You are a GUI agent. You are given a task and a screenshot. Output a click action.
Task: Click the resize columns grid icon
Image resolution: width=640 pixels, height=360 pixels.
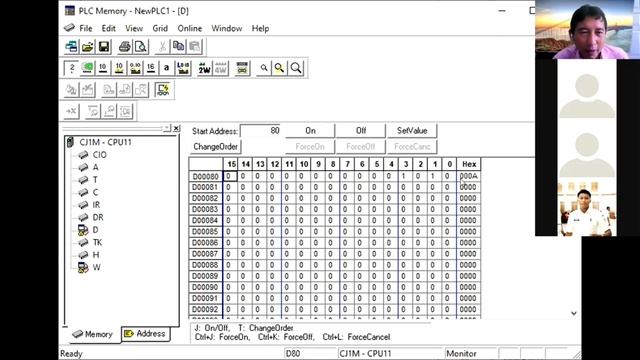tap(242, 68)
